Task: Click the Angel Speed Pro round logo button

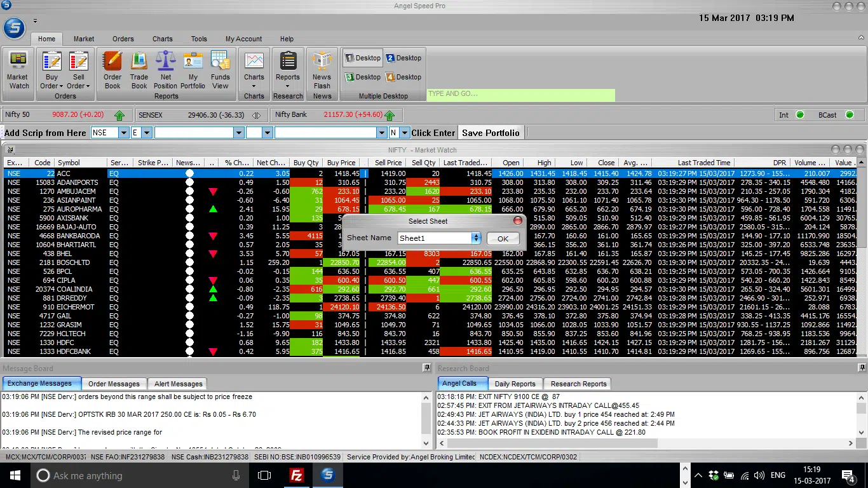Action: point(14,28)
